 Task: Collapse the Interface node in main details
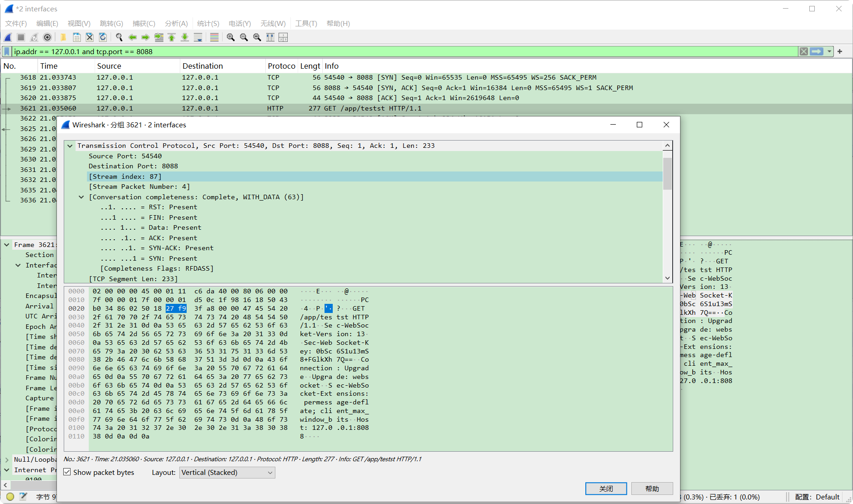[18, 265]
